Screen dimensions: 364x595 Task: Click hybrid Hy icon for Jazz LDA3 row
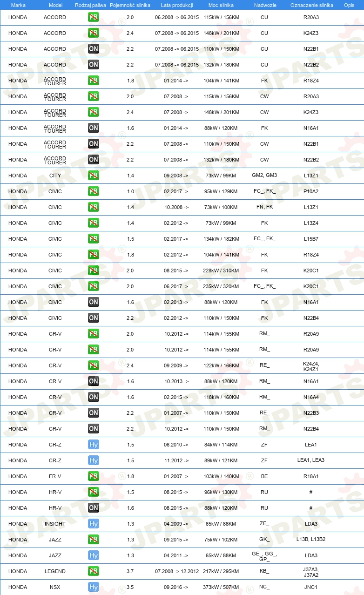pos(94,555)
